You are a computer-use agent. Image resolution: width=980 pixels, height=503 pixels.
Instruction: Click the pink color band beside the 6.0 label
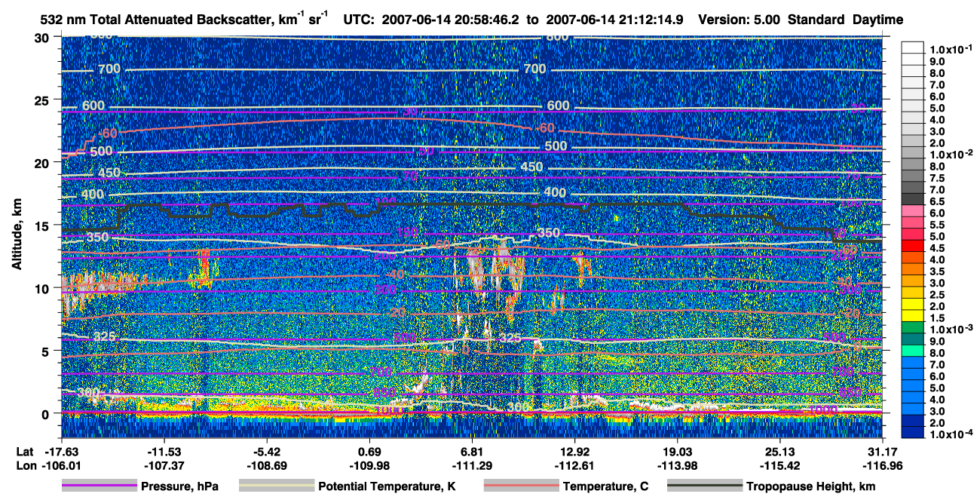coord(914,210)
